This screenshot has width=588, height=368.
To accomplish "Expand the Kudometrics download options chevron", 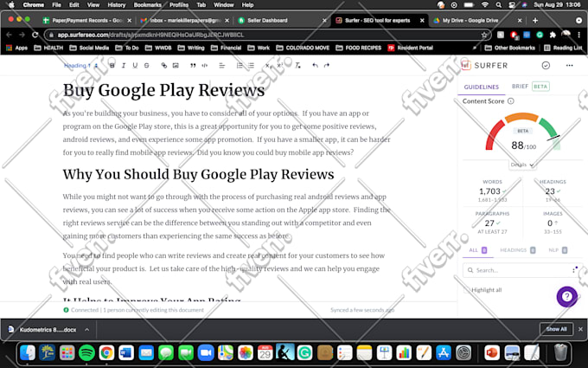I will click(87, 329).
